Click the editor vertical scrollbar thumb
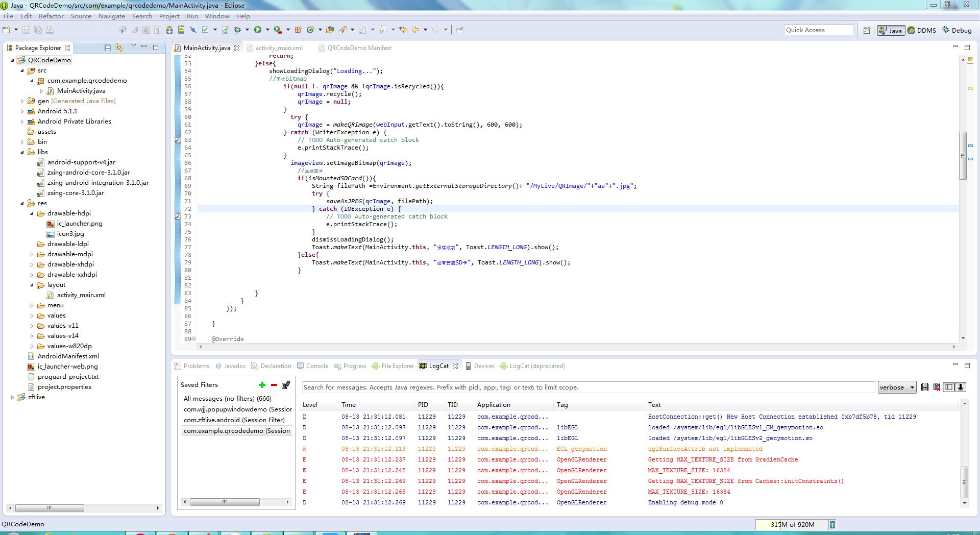The height and width of the screenshot is (535, 980). 963,156
